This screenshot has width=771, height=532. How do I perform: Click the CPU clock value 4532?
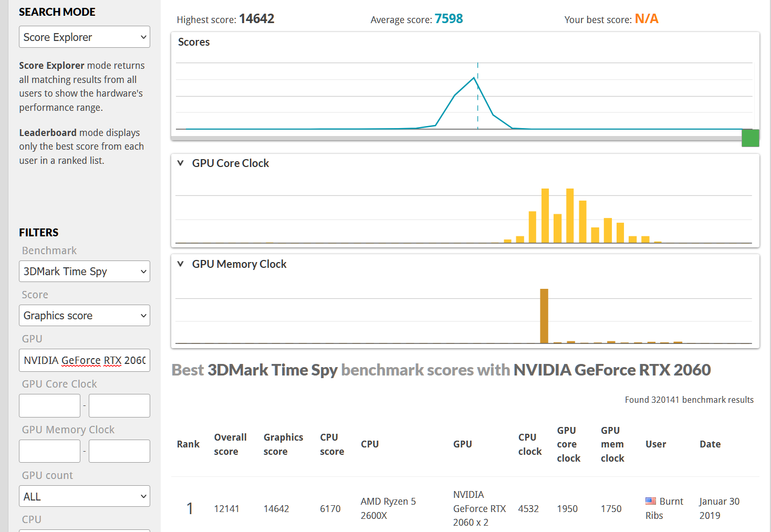[x=528, y=508]
